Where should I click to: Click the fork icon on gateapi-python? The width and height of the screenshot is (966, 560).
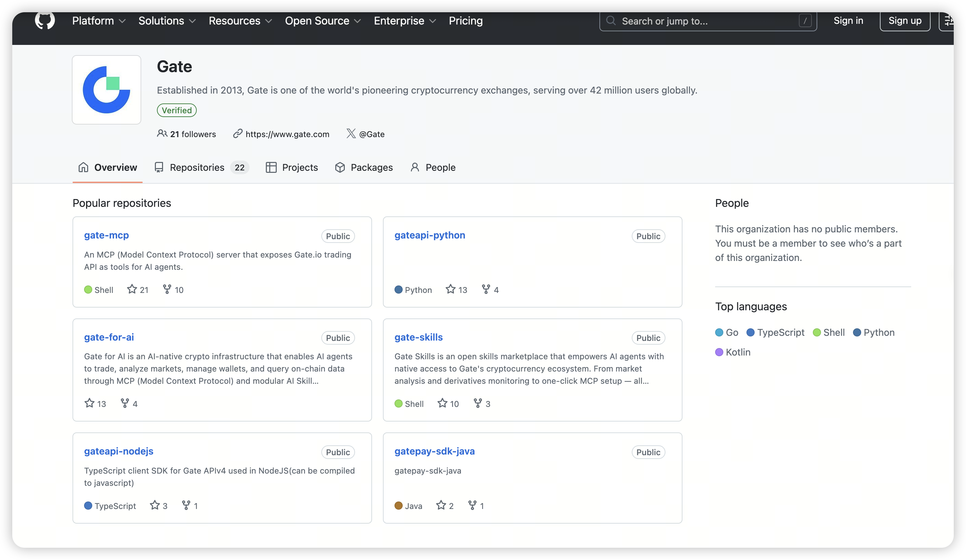click(486, 289)
